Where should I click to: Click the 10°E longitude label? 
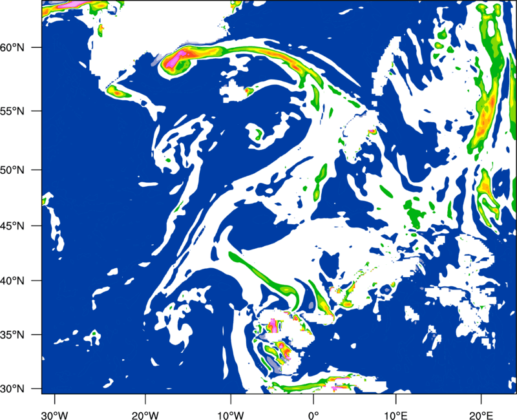click(395, 415)
